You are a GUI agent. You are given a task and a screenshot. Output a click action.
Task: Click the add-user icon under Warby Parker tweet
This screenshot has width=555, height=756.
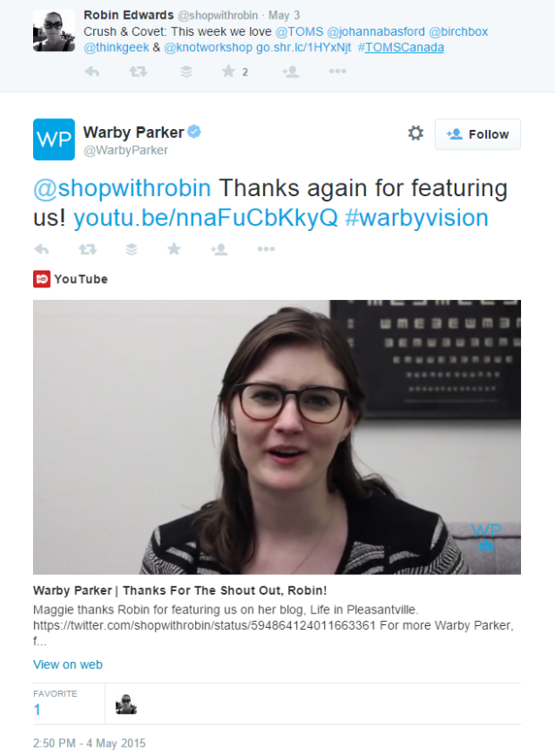219,249
